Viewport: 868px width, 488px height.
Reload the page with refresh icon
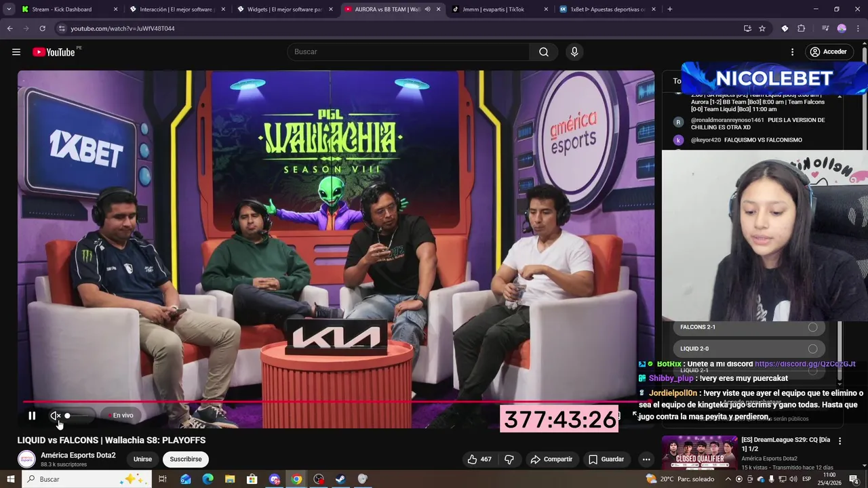coord(42,28)
